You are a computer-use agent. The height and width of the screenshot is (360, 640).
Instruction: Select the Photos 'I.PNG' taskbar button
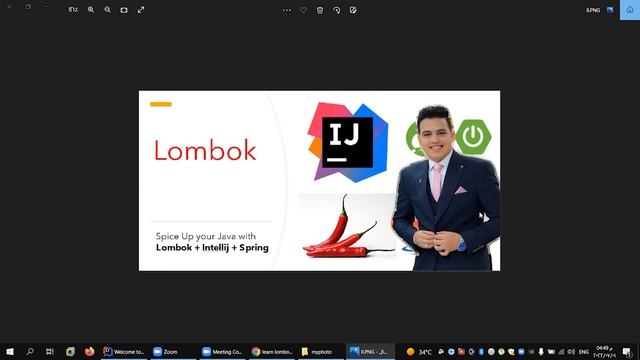pos(371,351)
